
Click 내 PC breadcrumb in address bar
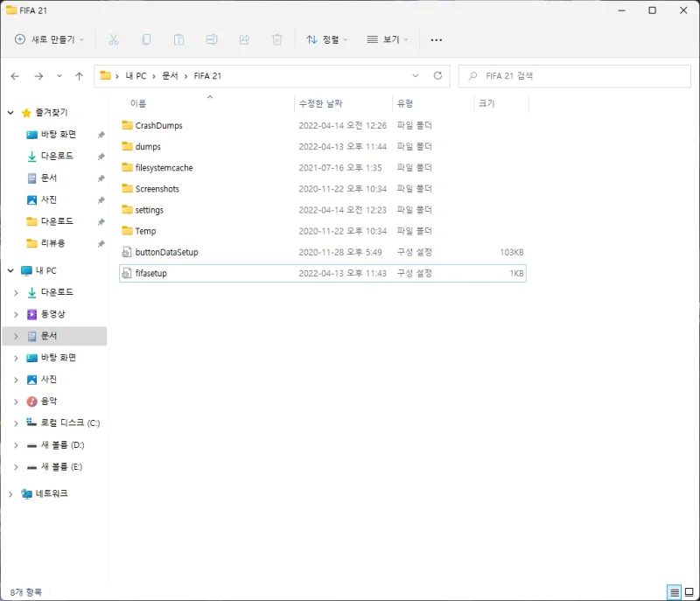(136, 76)
